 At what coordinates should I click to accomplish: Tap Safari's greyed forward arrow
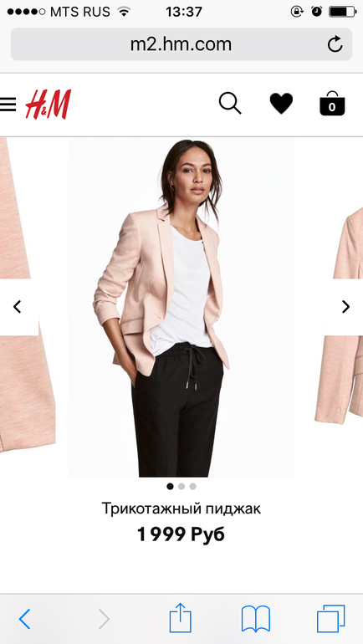coord(104,619)
